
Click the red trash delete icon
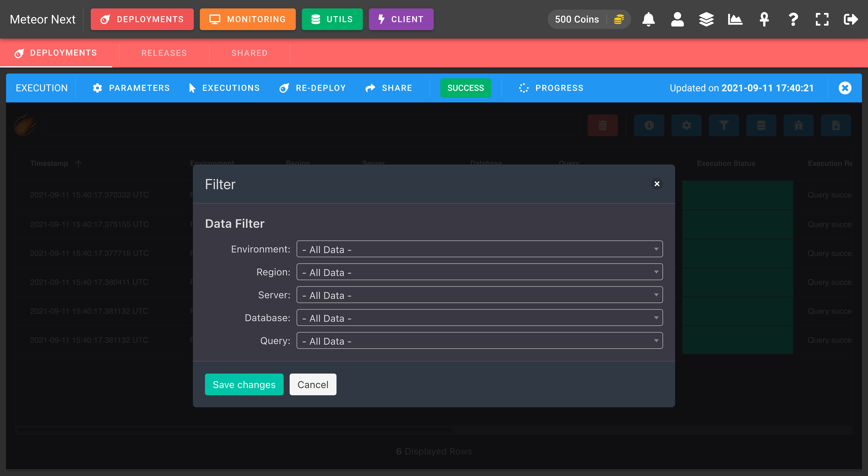point(602,125)
